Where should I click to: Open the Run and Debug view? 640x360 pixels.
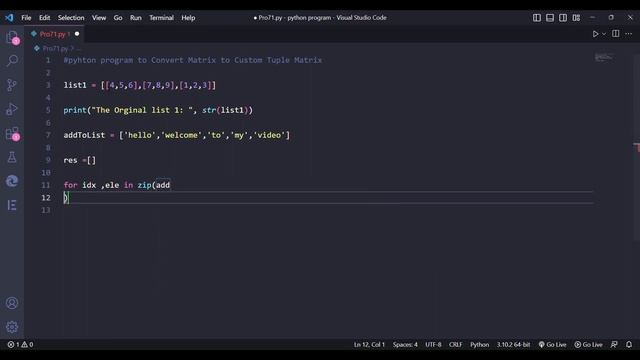tap(12, 109)
